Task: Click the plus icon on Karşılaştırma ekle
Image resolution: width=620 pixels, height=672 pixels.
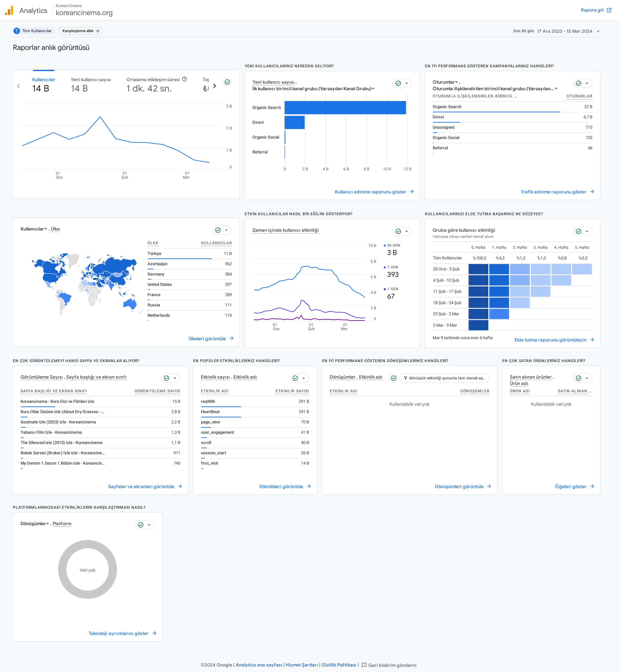Action: [98, 31]
